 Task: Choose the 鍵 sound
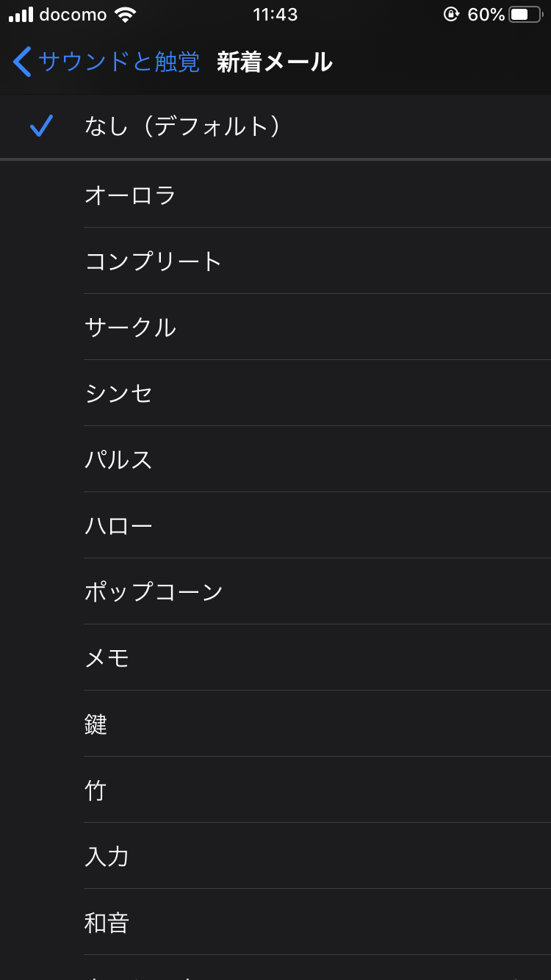point(96,724)
